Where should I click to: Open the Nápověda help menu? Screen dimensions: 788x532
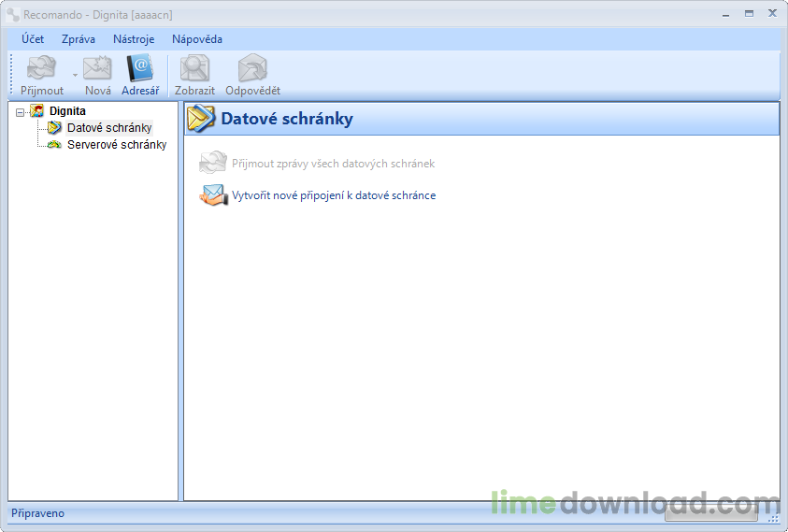pyautogui.click(x=197, y=39)
